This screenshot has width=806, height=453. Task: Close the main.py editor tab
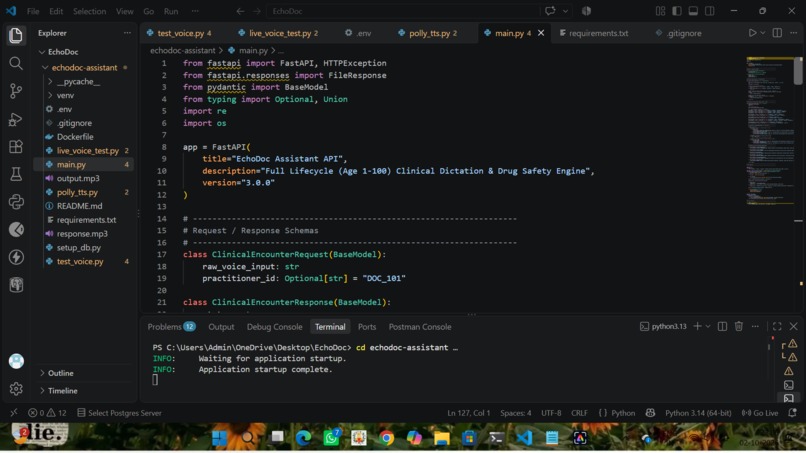(541, 33)
